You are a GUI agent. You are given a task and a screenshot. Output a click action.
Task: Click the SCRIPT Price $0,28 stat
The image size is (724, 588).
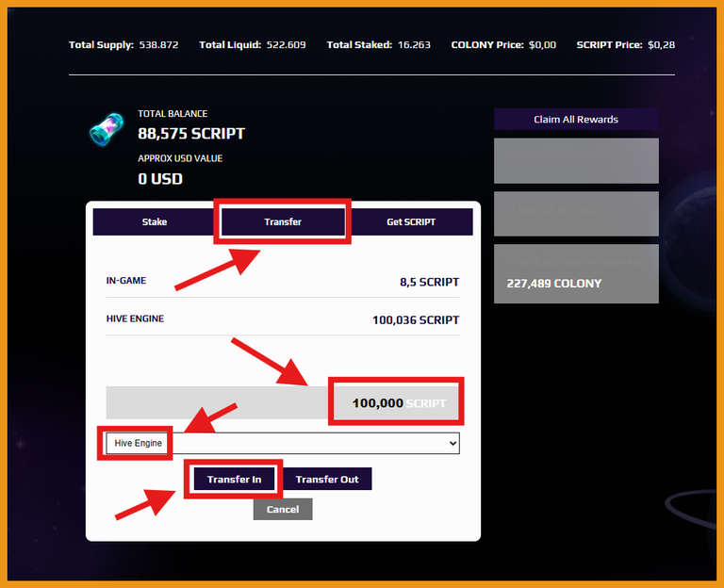626,45
